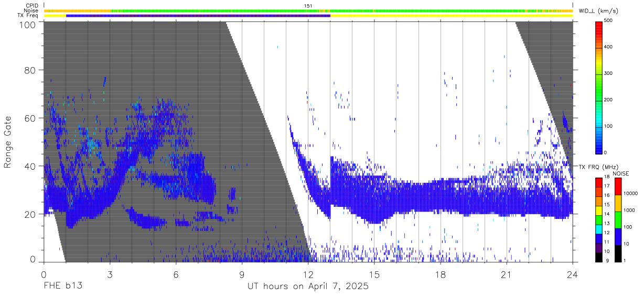Click the cyan segment of TX FRQ legend
Viewport: 644px width, 297px height.
599,229
